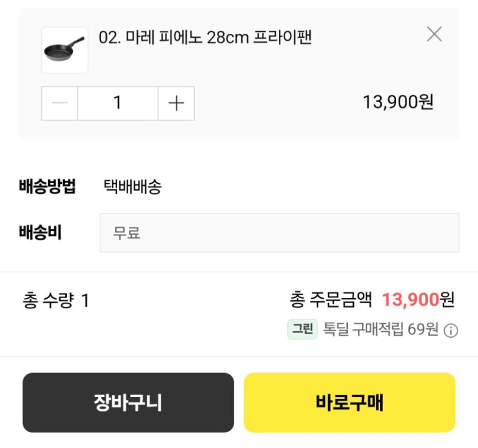478x448 pixels.
Task: Click the red total amount 13,900원
Action: click(x=418, y=299)
